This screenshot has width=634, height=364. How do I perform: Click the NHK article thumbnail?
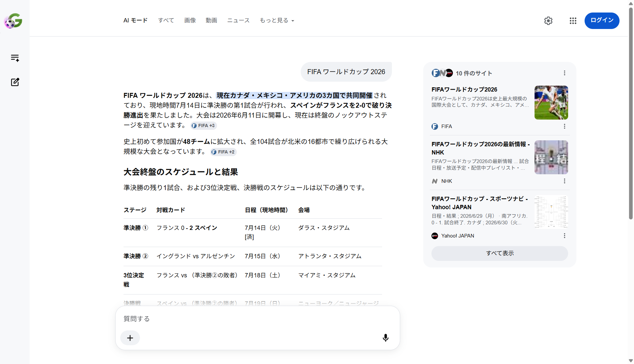pyautogui.click(x=551, y=157)
